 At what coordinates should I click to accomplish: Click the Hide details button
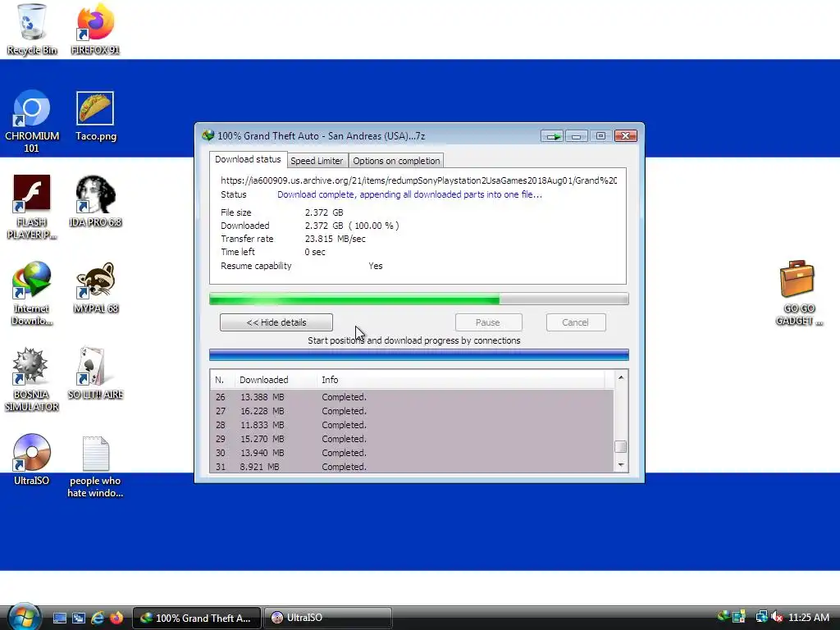[276, 322]
